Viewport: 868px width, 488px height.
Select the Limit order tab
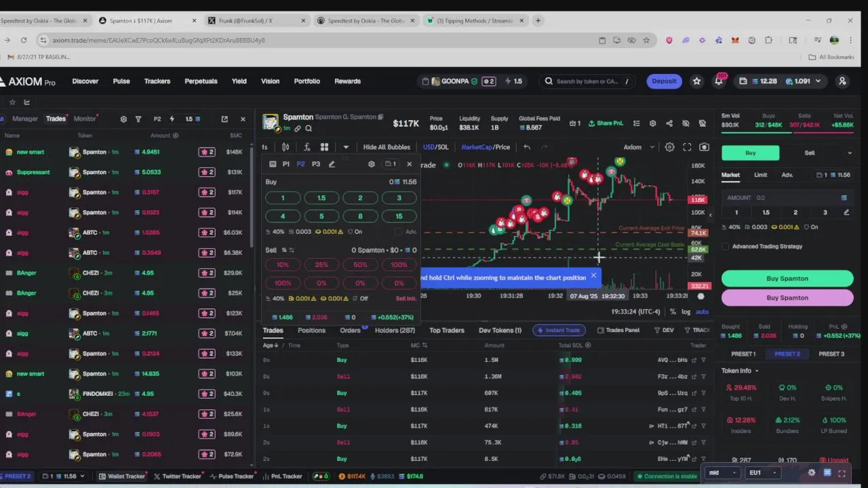[x=760, y=175]
